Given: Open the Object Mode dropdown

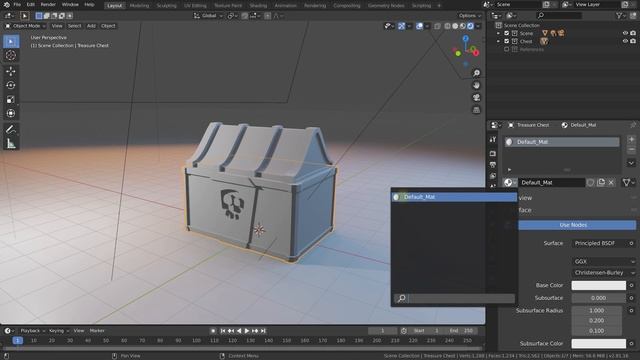Looking at the screenshot, I should 26,26.
